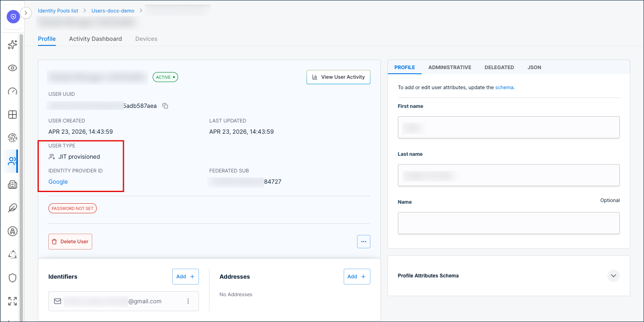Screen dimensions: 644x322
Task: Open the more actions ellipsis button
Action: pyautogui.click(x=364, y=242)
